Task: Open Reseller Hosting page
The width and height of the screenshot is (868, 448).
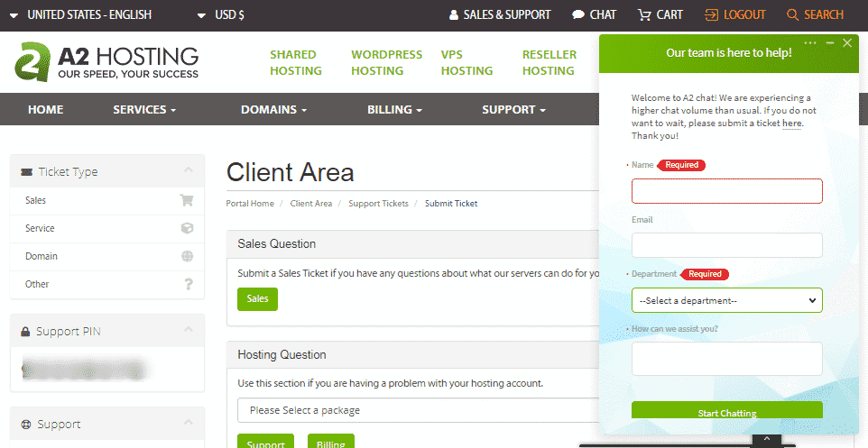Action: tap(549, 62)
